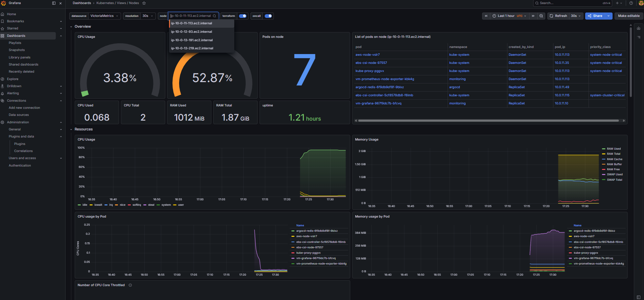Expand Bookmarks section chevron in sidebar

(61, 21)
